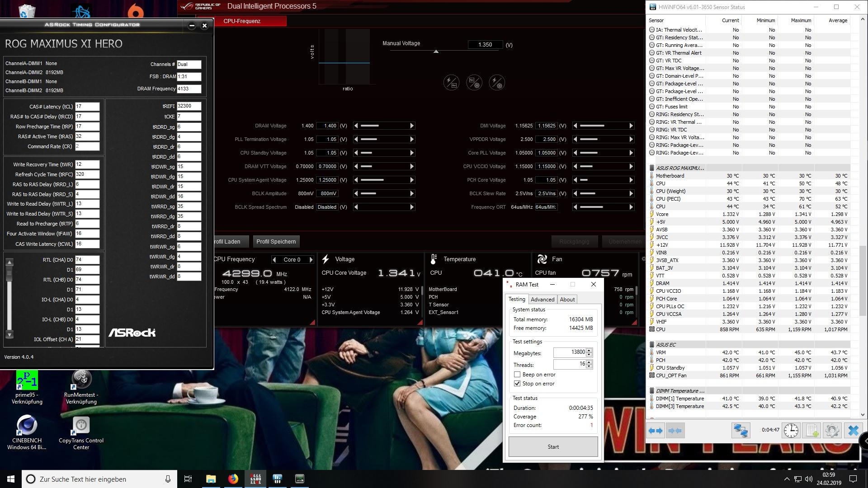
Task: Uncheck Stop on error checkbox
Action: pos(517,384)
